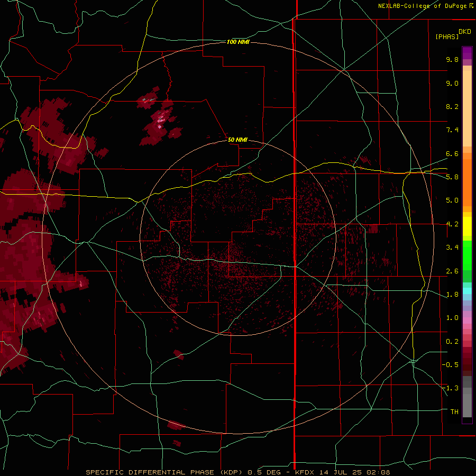
Task: Select the "[PHAS]" units label
Action: [x=447, y=36]
